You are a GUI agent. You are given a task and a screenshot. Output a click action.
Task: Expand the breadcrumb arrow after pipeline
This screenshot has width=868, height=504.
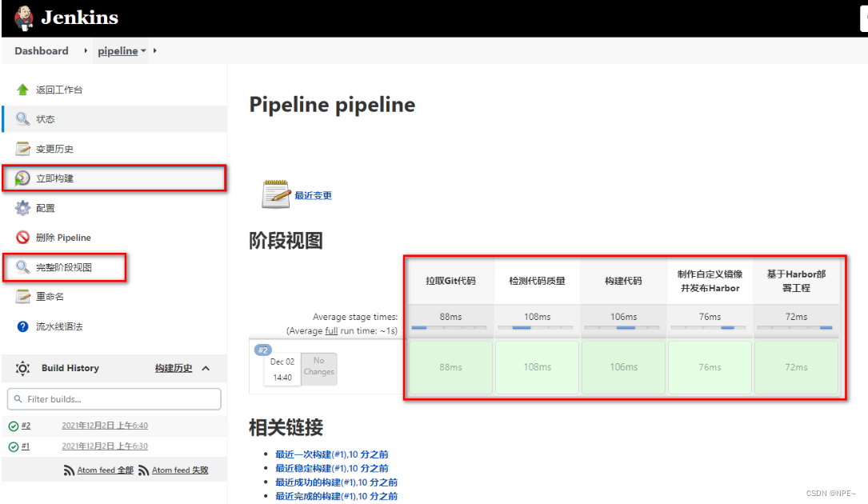point(155,51)
